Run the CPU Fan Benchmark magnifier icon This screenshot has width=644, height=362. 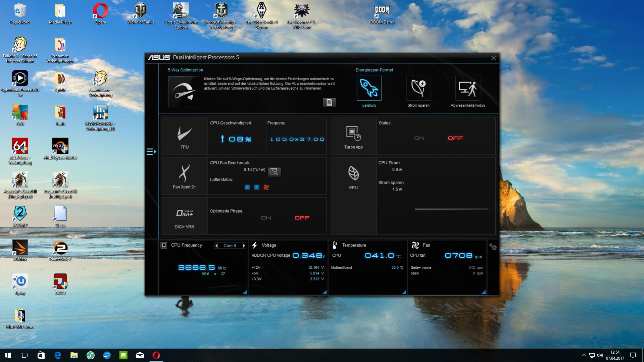[274, 172]
